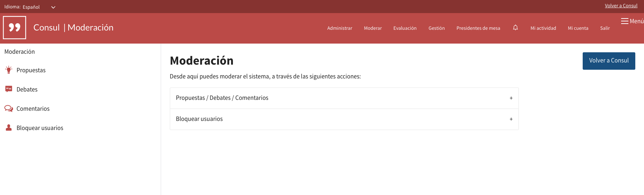Screen dimensions: 644x195
Task: Expand the Propuestas / Debates / Comentarios section
Action: click(x=344, y=98)
